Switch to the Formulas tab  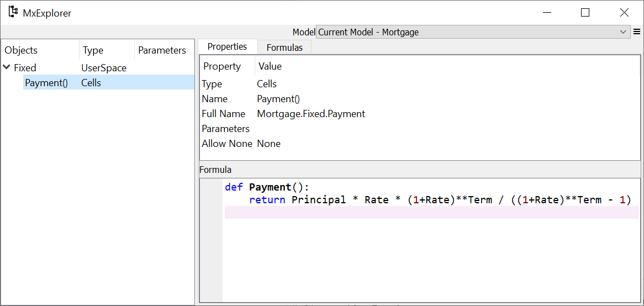point(284,48)
